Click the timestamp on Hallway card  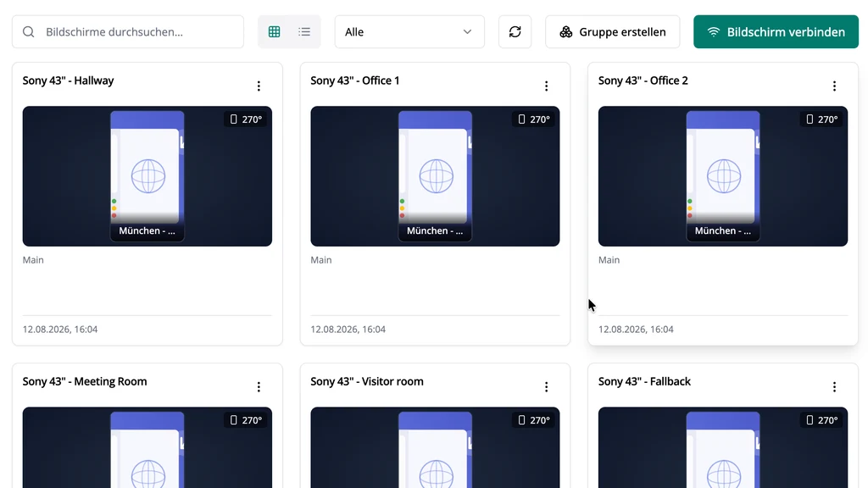(x=60, y=330)
